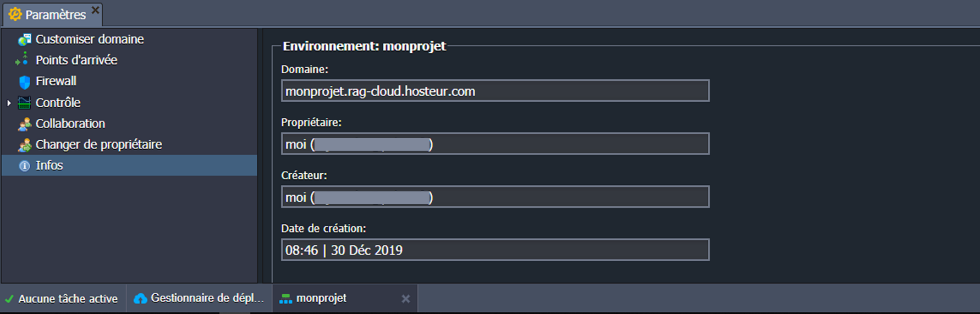Close the monprojet bottom tab
The height and width of the screenshot is (314, 980).
(405, 299)
